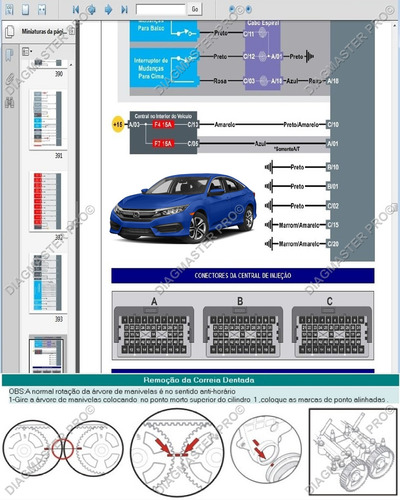Click the '*Somente A/T' note
The width and height of the screenshot is (400, 500).
pos(287,149)
